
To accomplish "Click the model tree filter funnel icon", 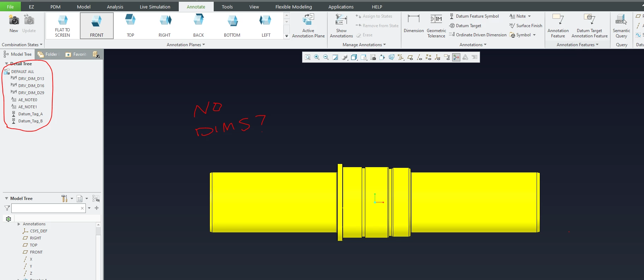I will click(7, 208).
